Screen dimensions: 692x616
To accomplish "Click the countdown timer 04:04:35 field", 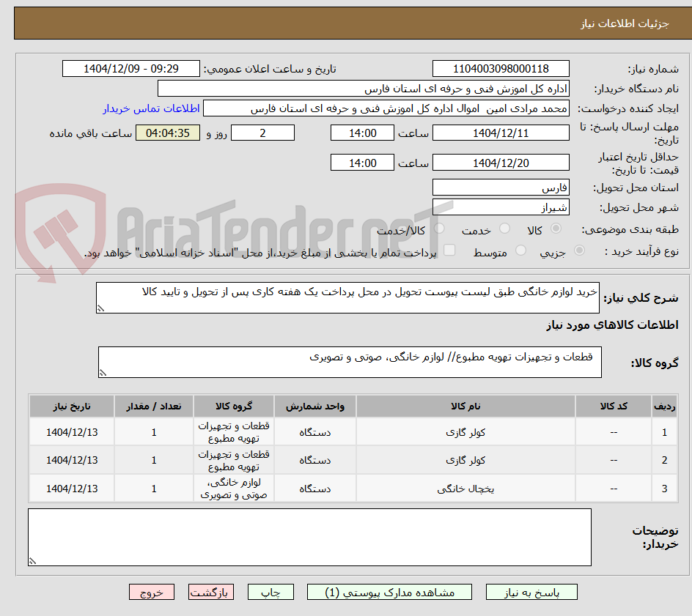I will (168, 133).
